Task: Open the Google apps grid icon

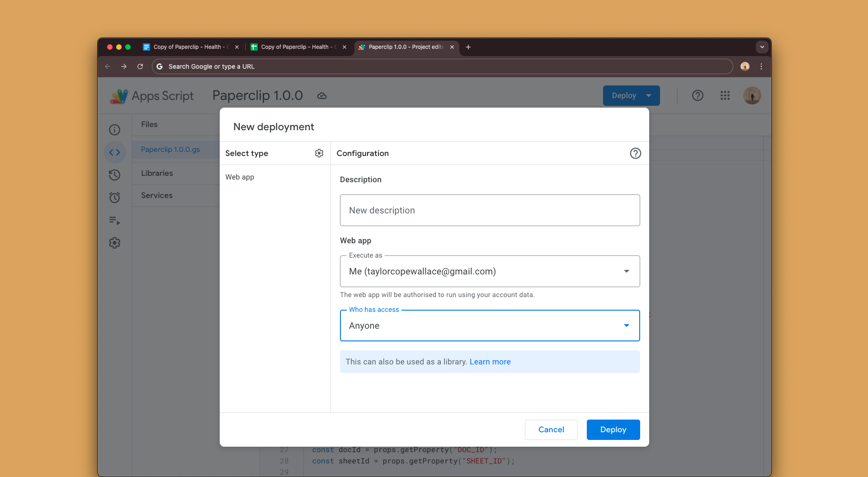Action: 725,95
